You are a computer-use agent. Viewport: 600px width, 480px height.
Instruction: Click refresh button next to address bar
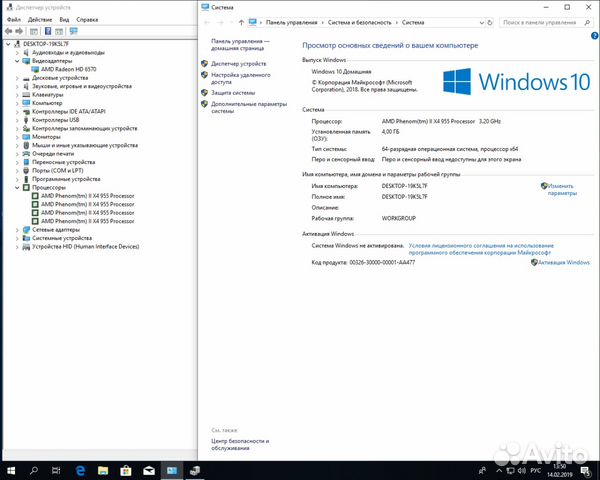tap(490, 23)
